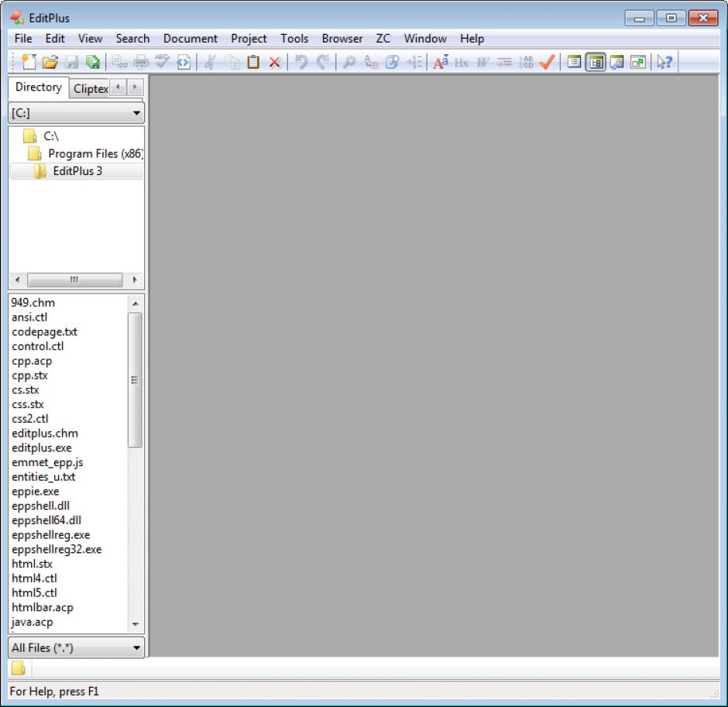Screen dimensions: 728x707
Task: Open the ZC menu
Action: point(383,39)
